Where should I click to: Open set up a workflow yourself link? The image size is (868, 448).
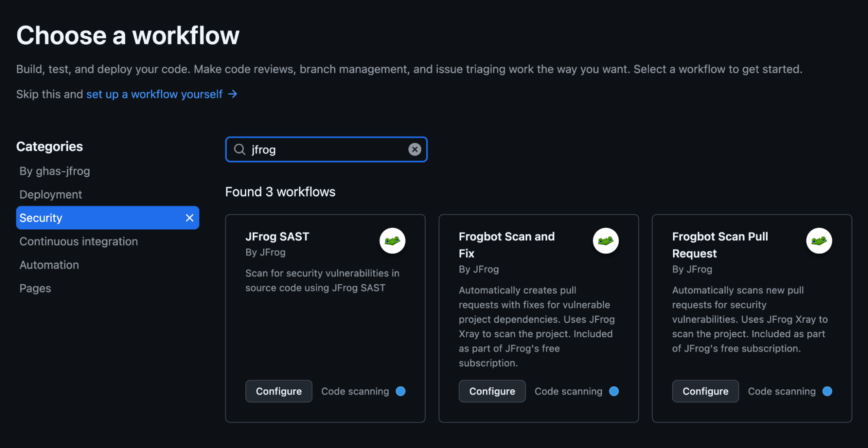point(154,94)
